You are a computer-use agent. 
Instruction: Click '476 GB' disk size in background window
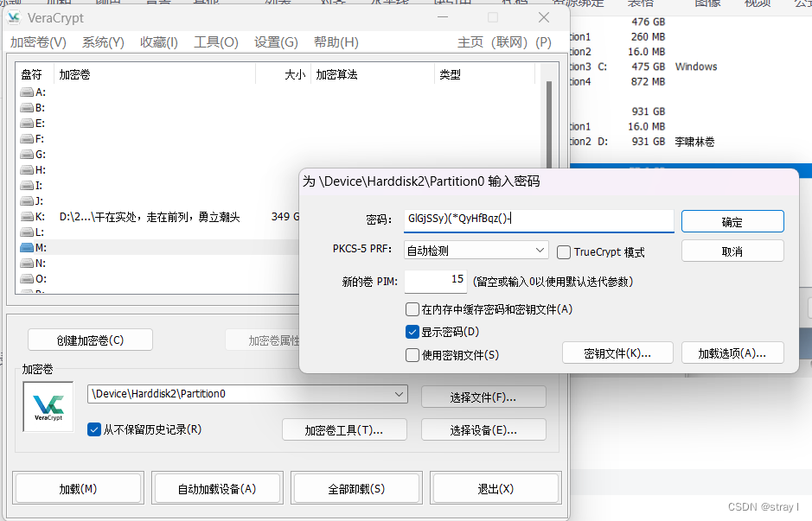[x=648, y=22]
